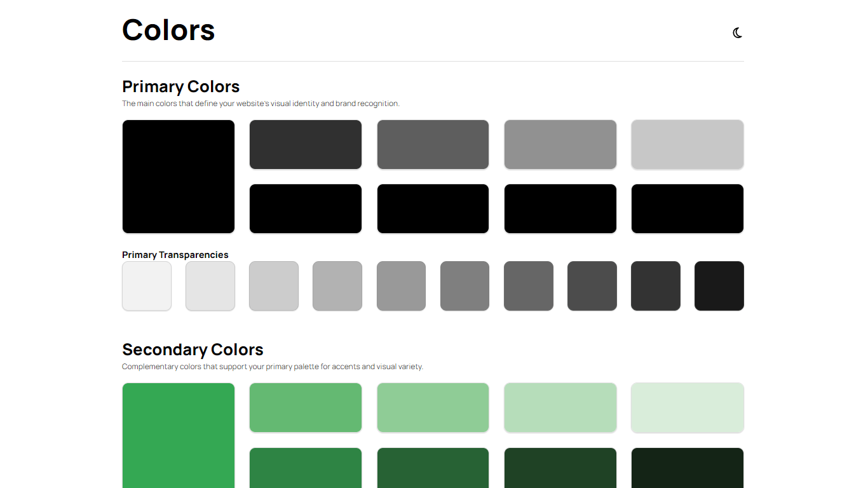Click the Primary Colors section heading
The image size is (868, 488).
[x=180, y=86]
